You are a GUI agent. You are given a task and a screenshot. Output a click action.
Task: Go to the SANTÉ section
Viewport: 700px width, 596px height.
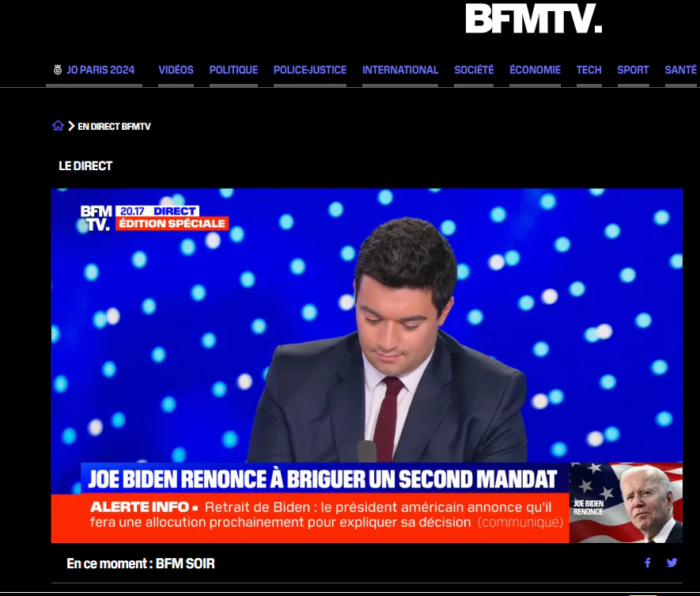pyautogui.click(x=681, y=70)
